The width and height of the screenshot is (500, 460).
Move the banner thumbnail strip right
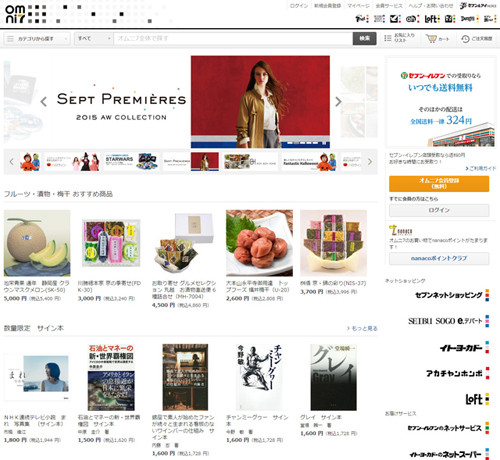click(x=370, y=162)
